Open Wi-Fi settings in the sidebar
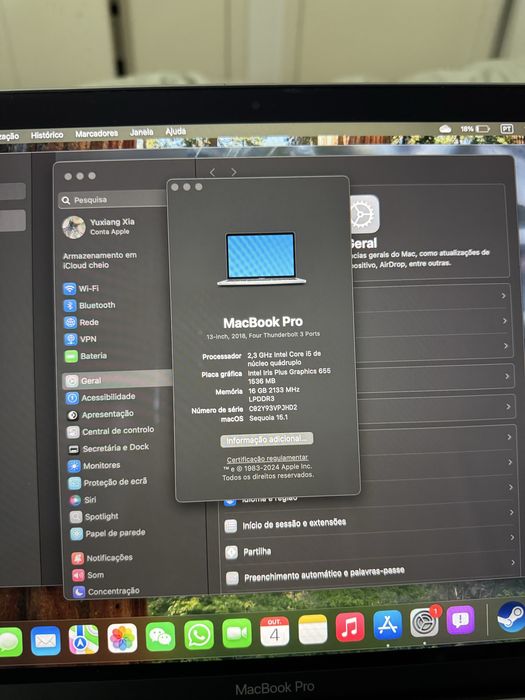 point(81,288)
